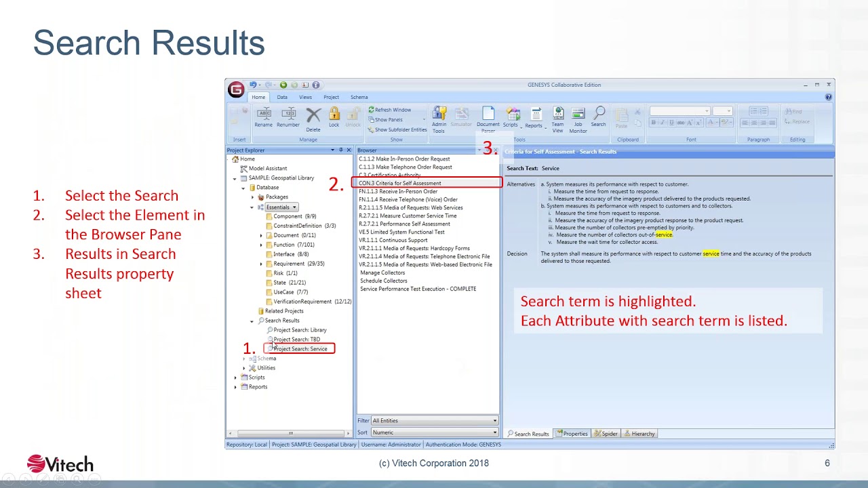Select the Model Assistant node
The height and width of the screenshot is (488, 868).
[263, 168]
